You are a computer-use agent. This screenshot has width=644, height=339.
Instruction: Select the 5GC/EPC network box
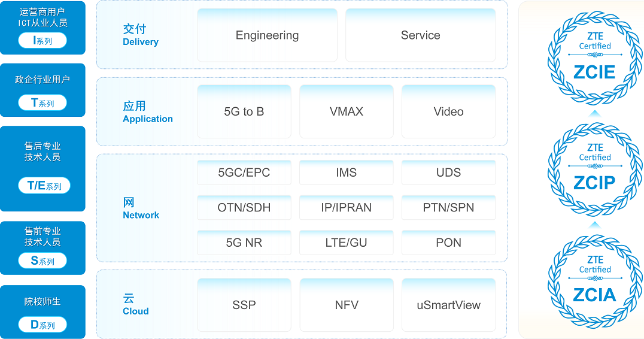pyautogui.click(x=244, y=172)
